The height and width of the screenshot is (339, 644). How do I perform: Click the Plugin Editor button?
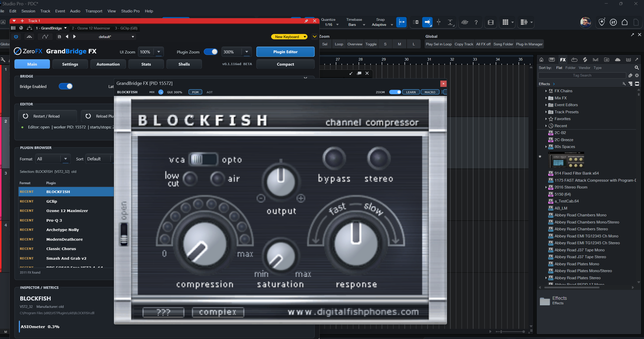(x=285, y=52)
